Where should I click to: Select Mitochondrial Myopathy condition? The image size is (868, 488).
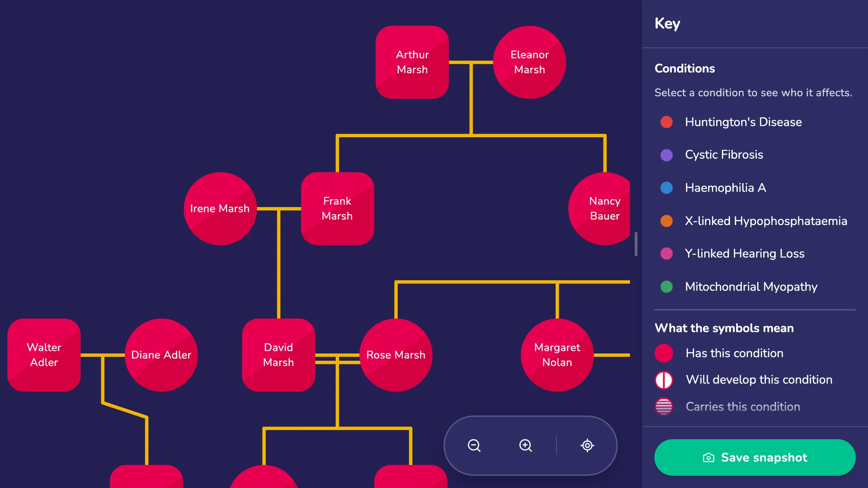(755, 286)
